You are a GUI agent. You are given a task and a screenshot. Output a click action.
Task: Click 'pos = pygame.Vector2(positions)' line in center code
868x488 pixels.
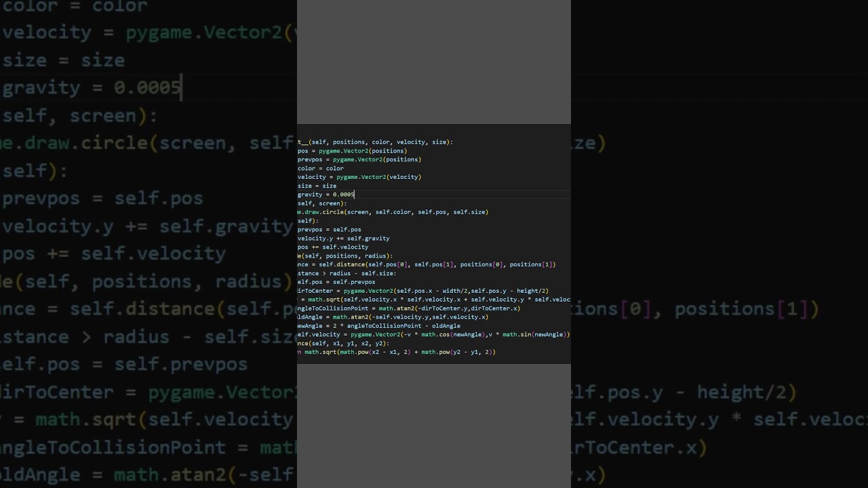(x=353, y=151)
